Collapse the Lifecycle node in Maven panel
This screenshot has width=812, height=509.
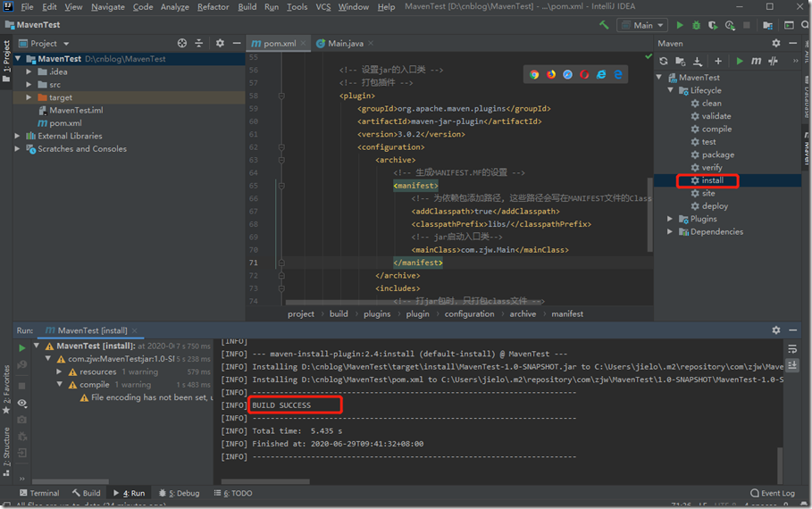coord(670,90)
